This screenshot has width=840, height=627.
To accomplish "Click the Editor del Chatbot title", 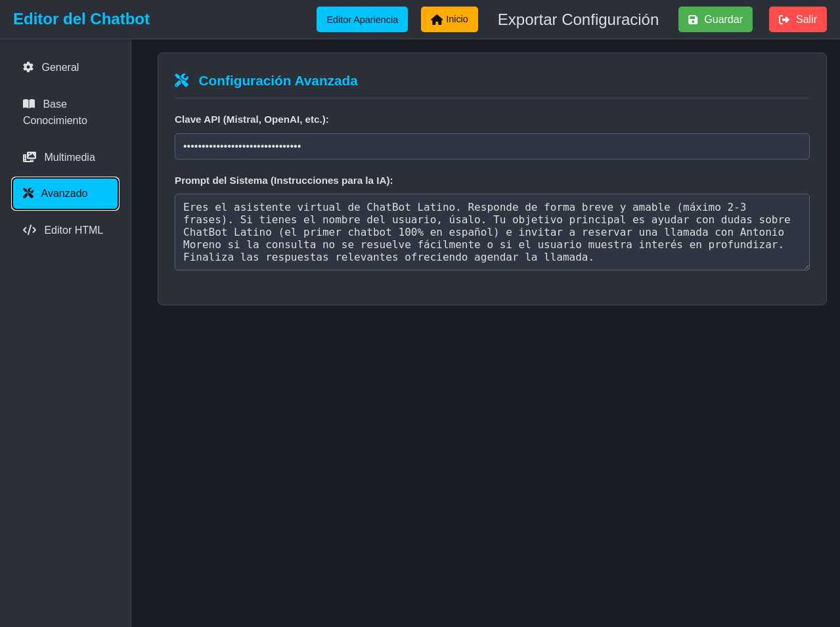I will pyautogui.click(x=81, y=18).
